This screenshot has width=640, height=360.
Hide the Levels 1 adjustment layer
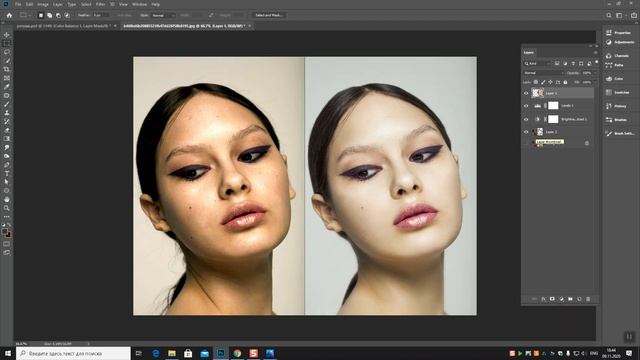(x=526, y=106)
